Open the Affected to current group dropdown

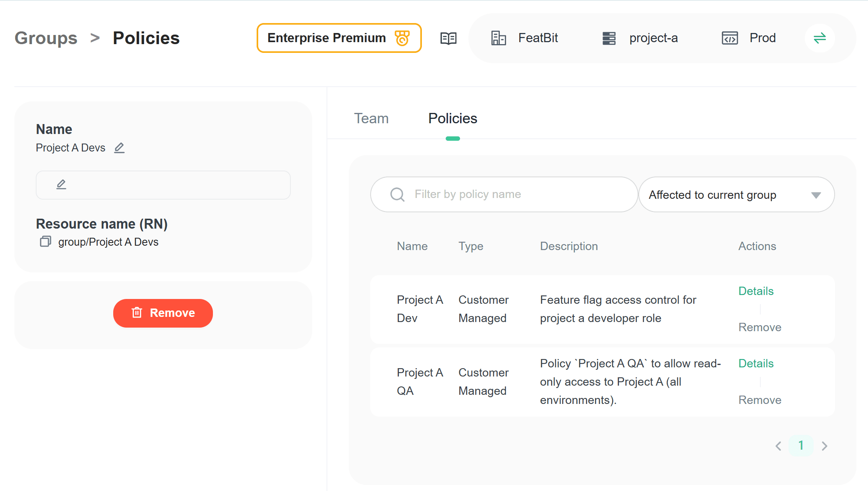click(x=736, y=195)
